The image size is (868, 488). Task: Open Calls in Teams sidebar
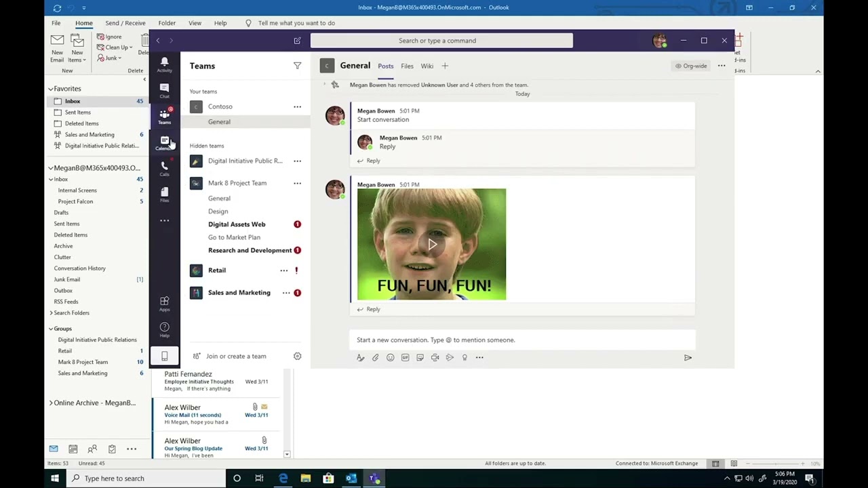pyautogui.click(x=164, y=169)
